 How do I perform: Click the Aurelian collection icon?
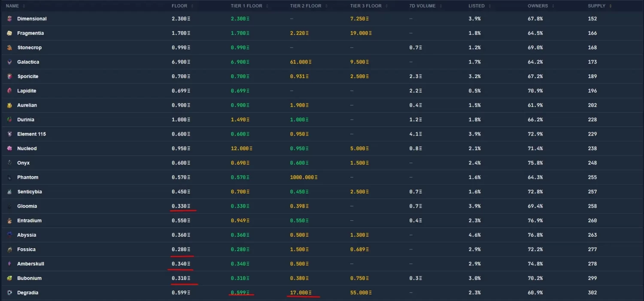9,105
